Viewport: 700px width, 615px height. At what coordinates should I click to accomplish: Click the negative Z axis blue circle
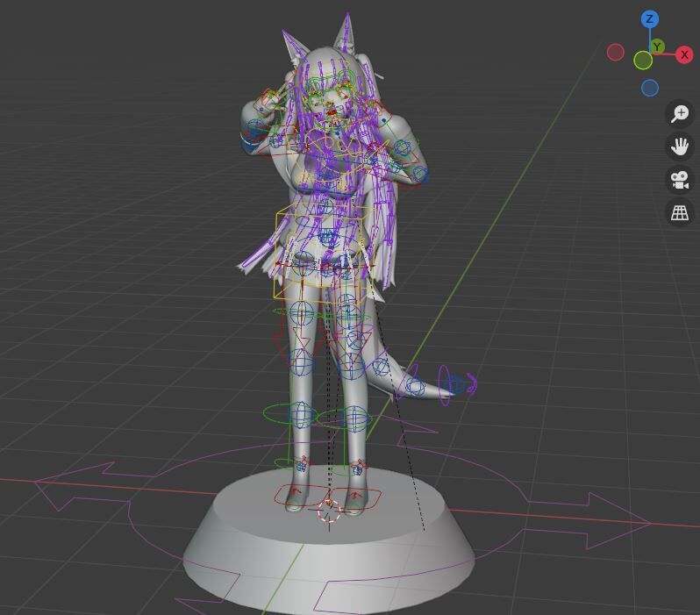click(x=650, y=88)
